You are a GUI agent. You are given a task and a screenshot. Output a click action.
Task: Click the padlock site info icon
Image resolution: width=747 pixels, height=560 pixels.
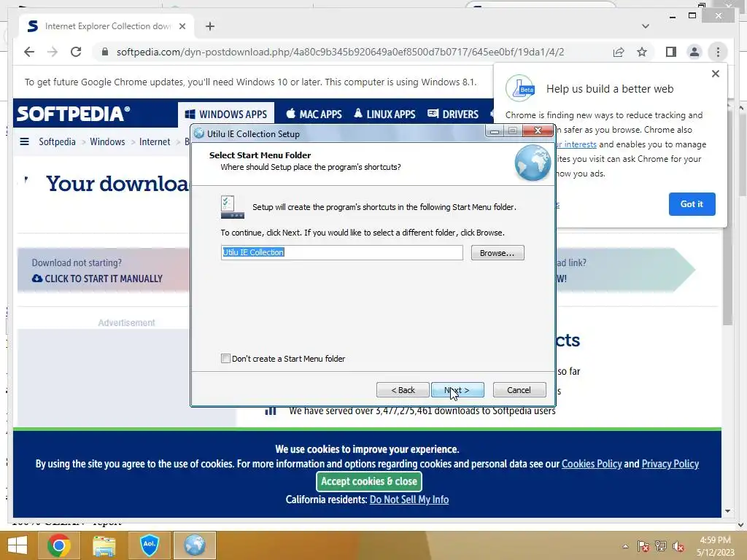coord(105,52)
